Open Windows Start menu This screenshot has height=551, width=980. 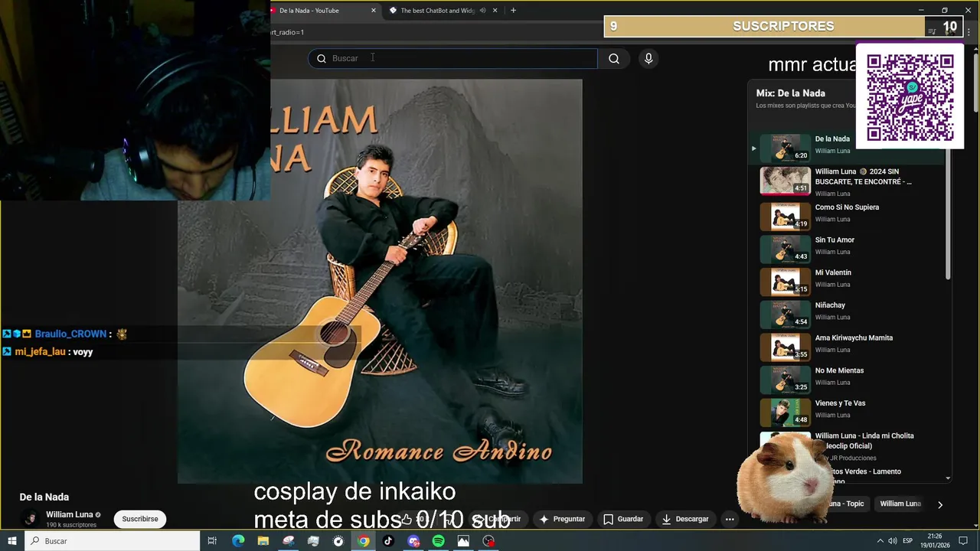click(12, 541)
